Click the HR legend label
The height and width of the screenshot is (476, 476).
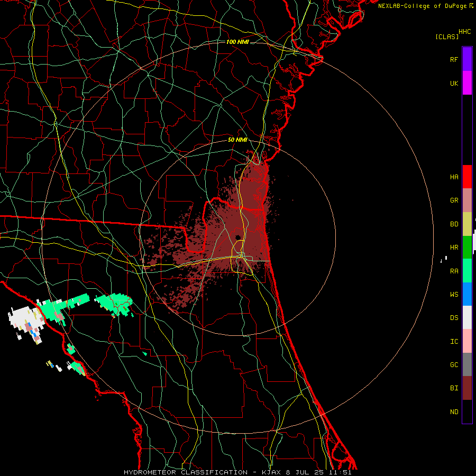[454, 248]
